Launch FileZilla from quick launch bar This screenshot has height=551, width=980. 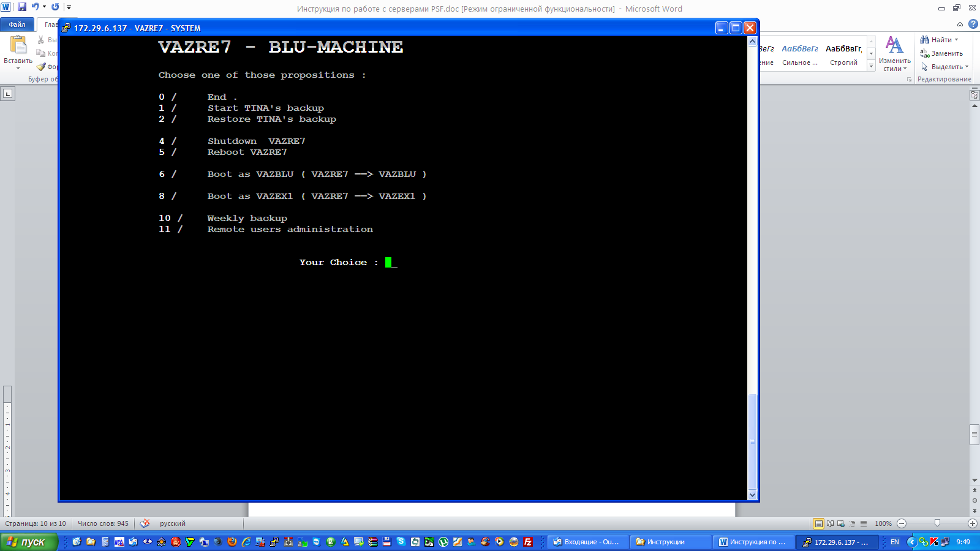click(528, 542)
